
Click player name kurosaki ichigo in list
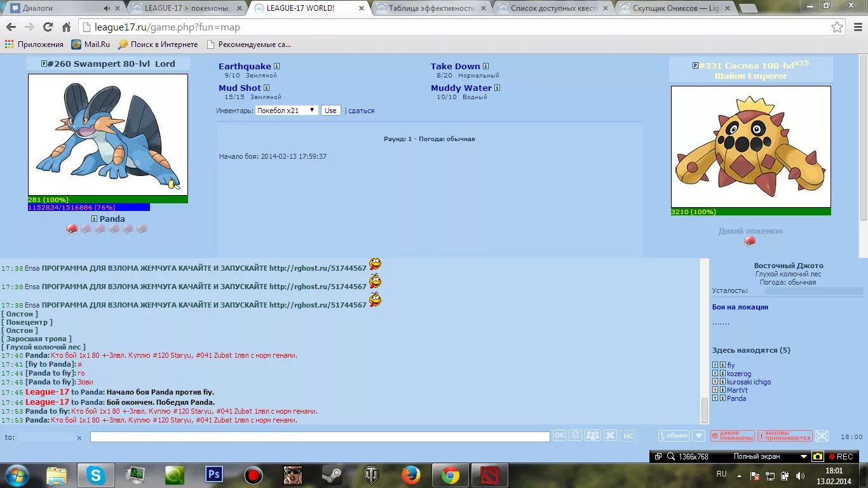coord(749,382)
